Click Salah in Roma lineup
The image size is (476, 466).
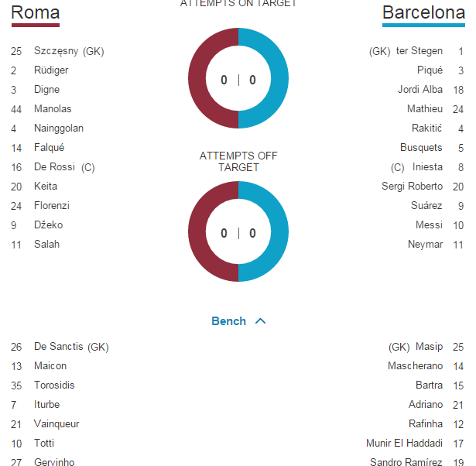(x=46, y=245)
